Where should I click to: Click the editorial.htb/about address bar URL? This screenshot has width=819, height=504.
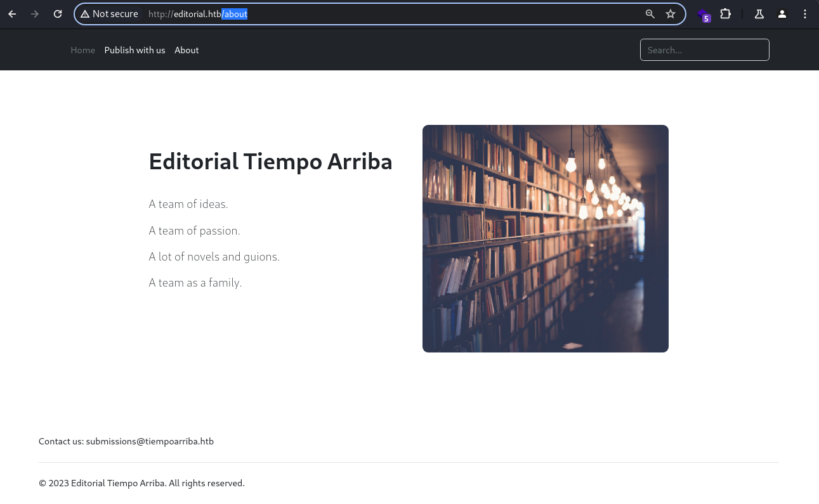(x=198, y=14)
